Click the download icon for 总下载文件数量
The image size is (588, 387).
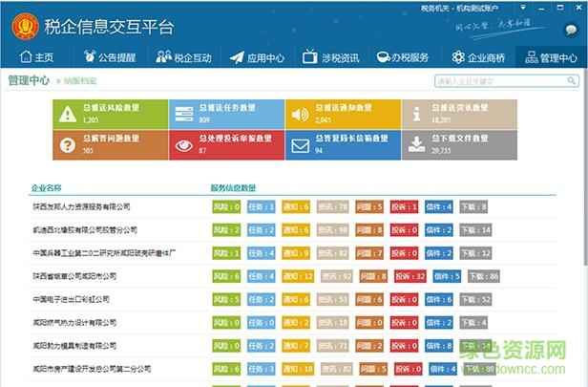[x=415, y=145]
